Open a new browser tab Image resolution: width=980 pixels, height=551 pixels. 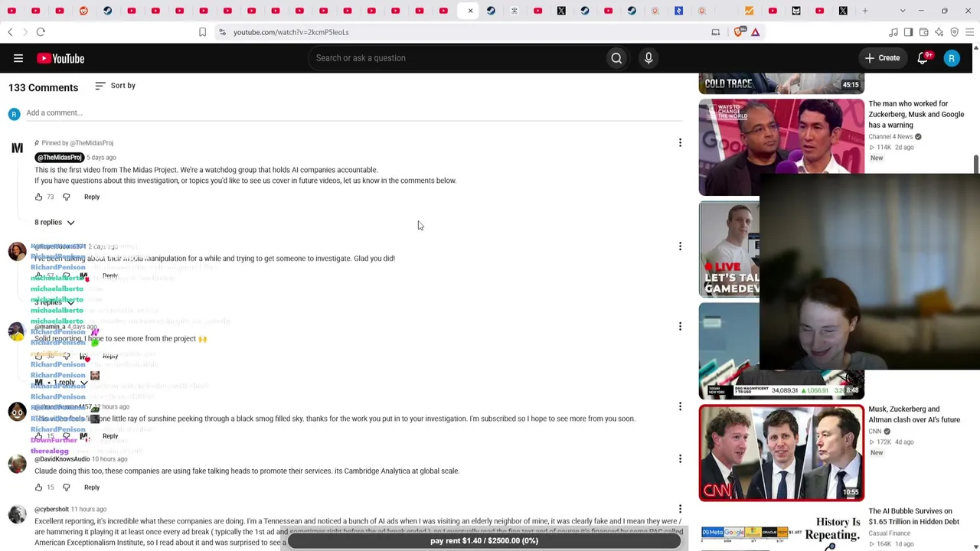865,11
